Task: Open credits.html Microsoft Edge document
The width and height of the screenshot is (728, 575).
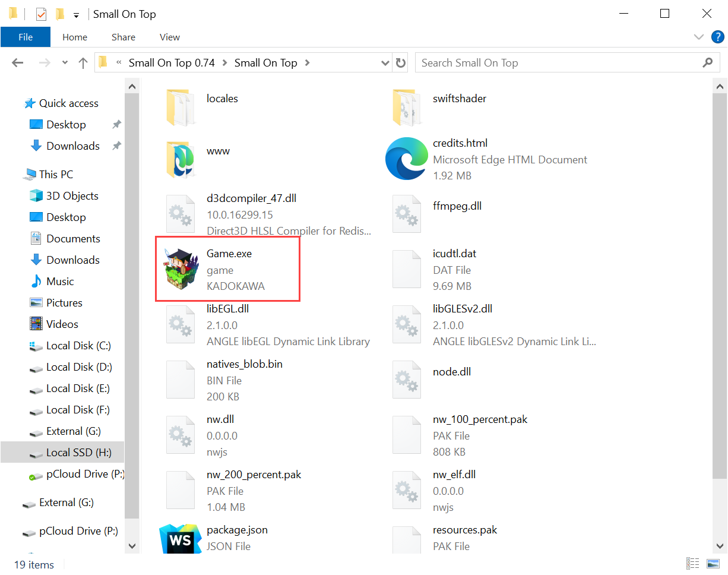Action: click(x=406, y=159)
